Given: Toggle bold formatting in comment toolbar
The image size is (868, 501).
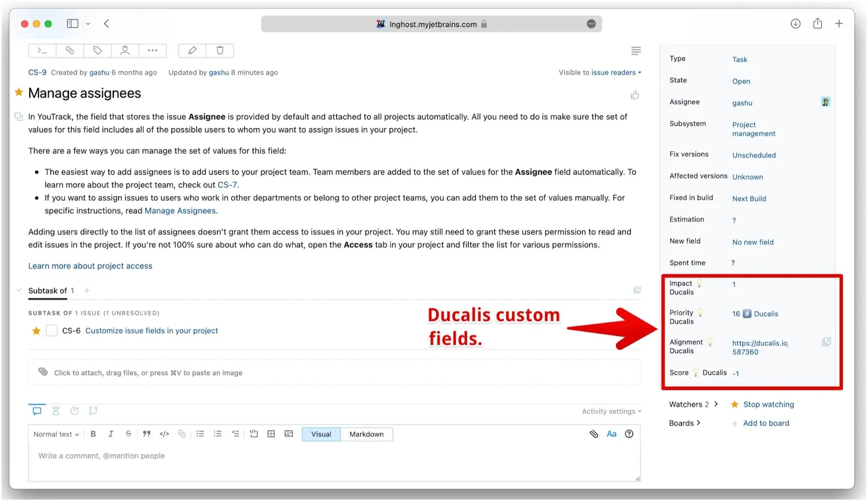Looking at the screenshot, I should (93, 434).
